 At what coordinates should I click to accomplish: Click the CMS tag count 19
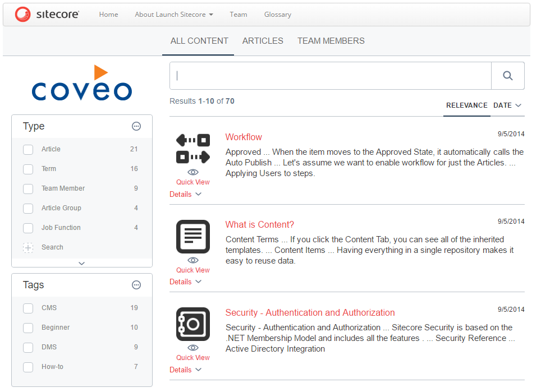coord(134,308)
